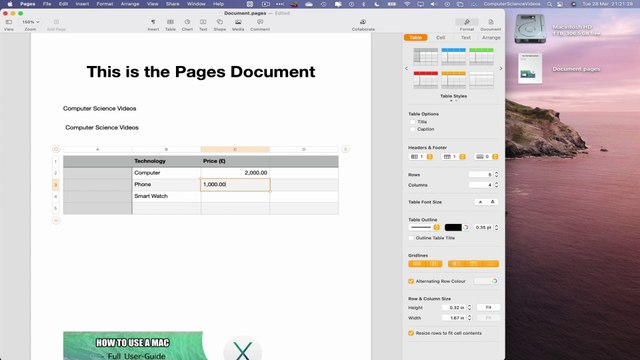Image resolution: width=640 pixels, height=360 pixels.
Task: Select the Macintosh HD desktop drive icon
Action: (530, 29)
